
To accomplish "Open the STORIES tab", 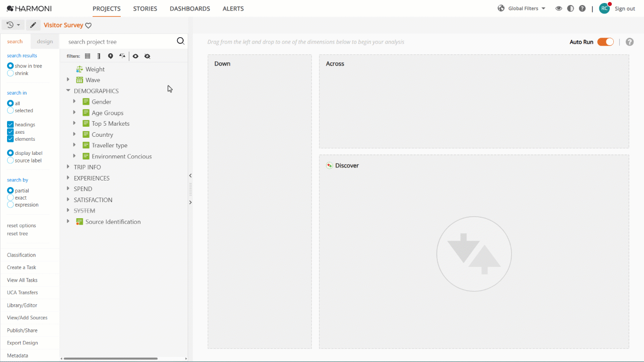I will click(x=145, y=9).
